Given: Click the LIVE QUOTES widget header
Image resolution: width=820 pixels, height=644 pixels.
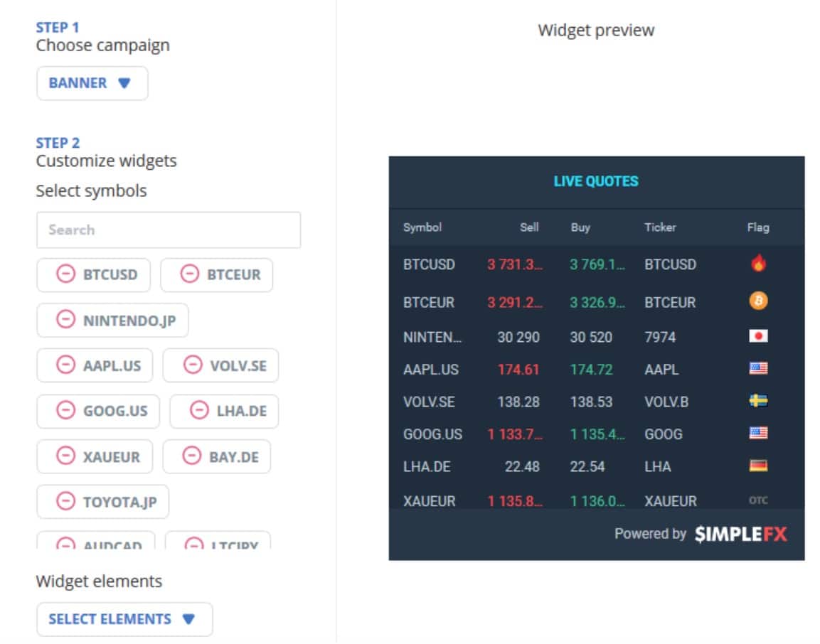Looking at the screenshot, I should (596, 181).
